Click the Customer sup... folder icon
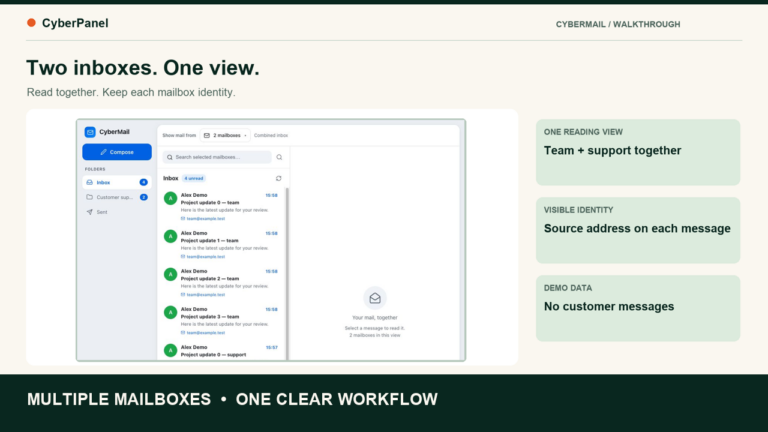768x432 pixels. pos(89,197)
